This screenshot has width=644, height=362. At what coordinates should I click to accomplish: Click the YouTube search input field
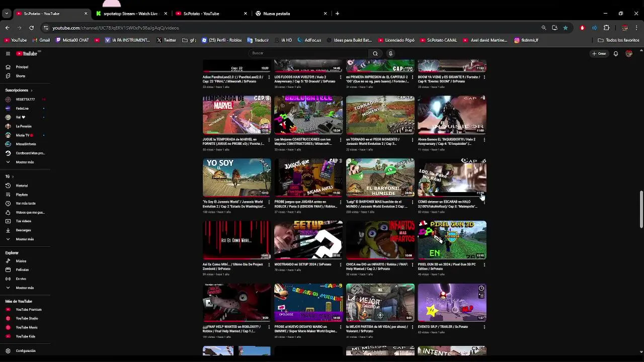pos(308,53)
